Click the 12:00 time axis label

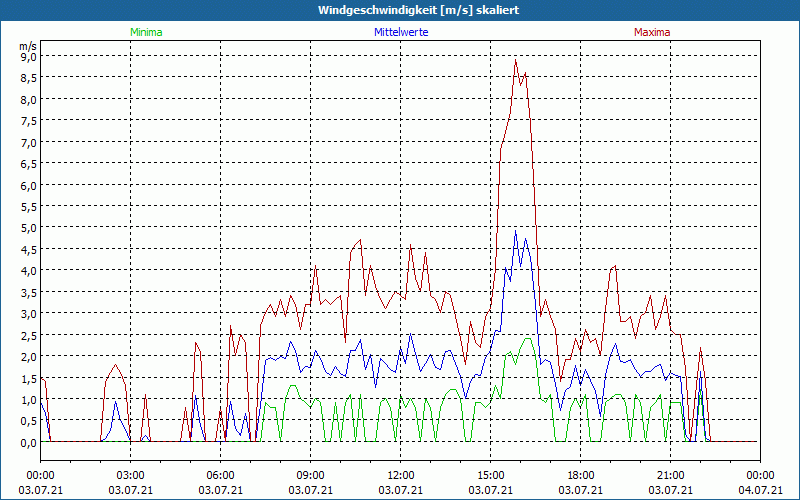point(401,476)
